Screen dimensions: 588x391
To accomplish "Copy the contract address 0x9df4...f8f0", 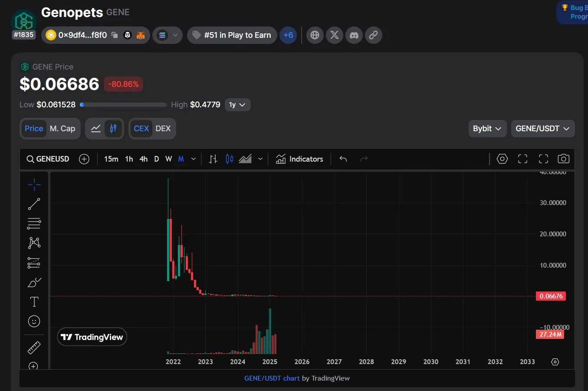I will (115, 35).
